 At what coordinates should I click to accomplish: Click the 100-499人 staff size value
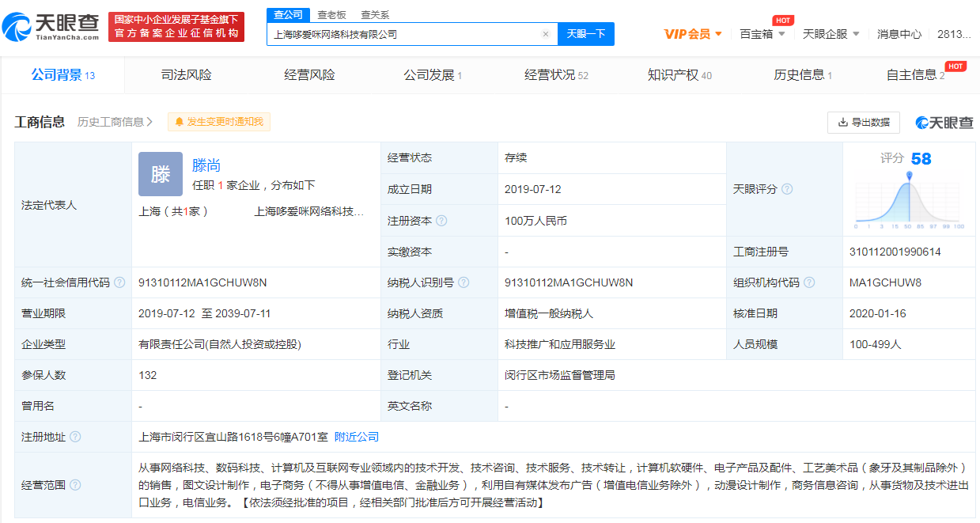point(875,344)
